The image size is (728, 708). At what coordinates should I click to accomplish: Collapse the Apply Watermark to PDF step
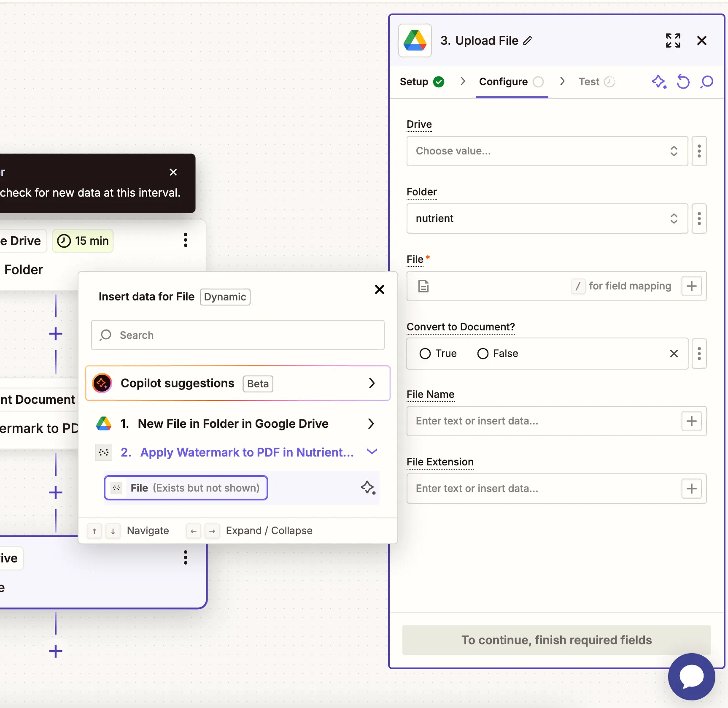pyautogui.click(x=372, y=451)
